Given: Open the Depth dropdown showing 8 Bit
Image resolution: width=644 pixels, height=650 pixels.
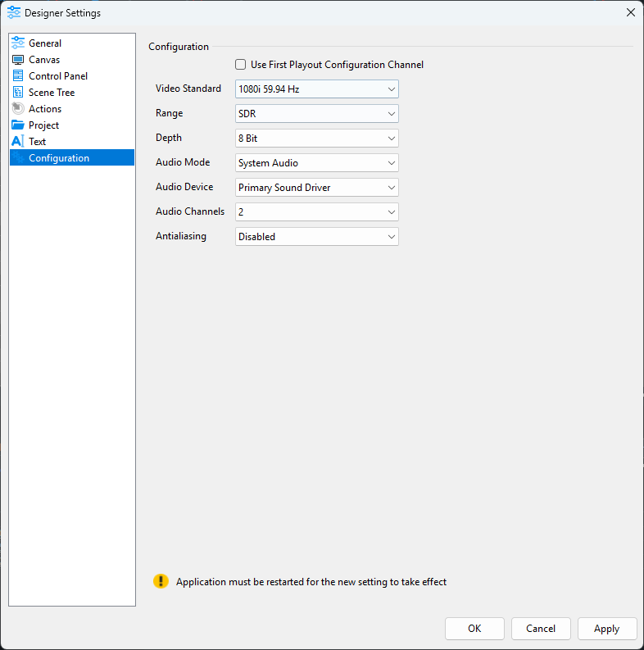Looking at the screenshot, I should click(x=316, y=138).
